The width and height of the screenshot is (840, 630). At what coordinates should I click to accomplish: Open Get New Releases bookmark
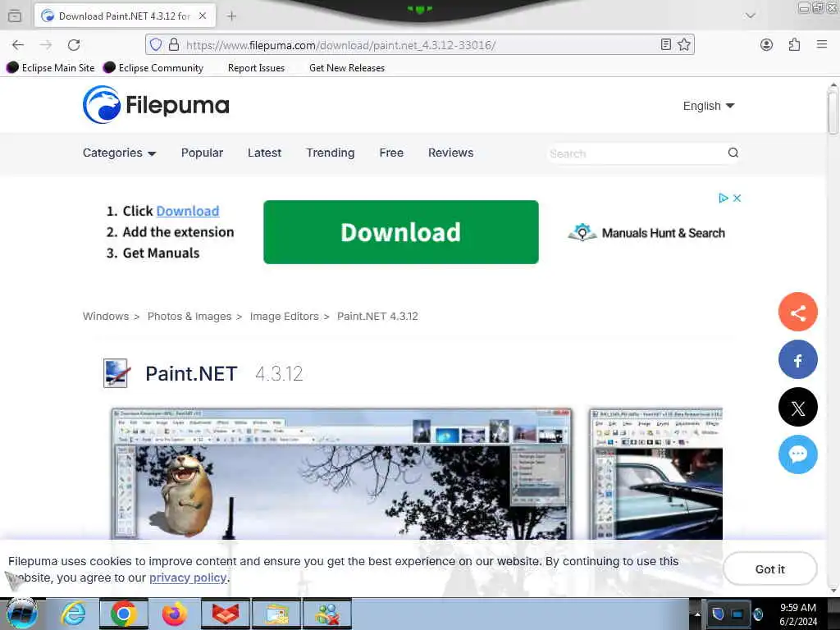pos(347,68)
